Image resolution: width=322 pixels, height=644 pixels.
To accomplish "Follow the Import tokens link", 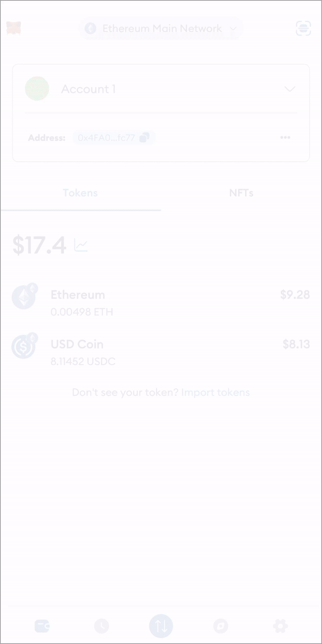I will pyautogui.click(x=215, y=392).
